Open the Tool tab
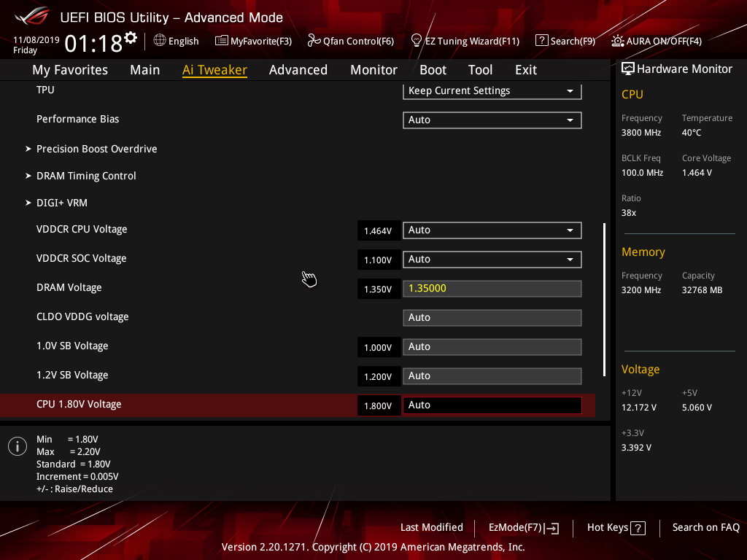 tap(480, 70)
